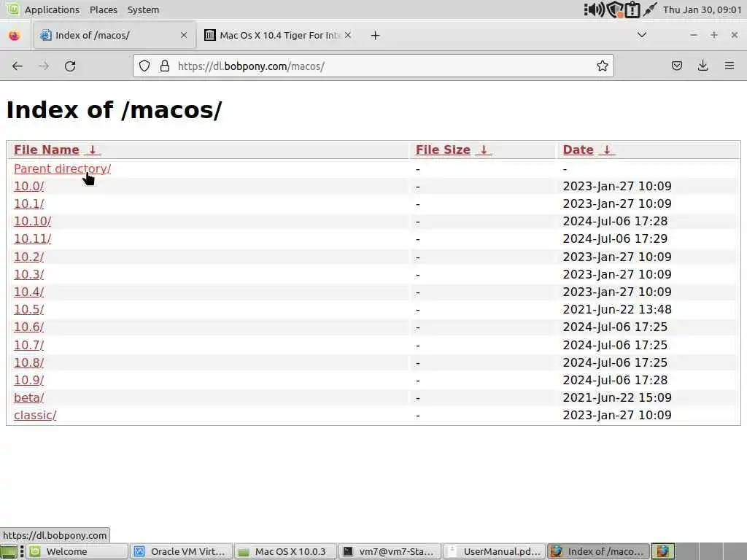Click the URL address bar

tap(373, 66)
